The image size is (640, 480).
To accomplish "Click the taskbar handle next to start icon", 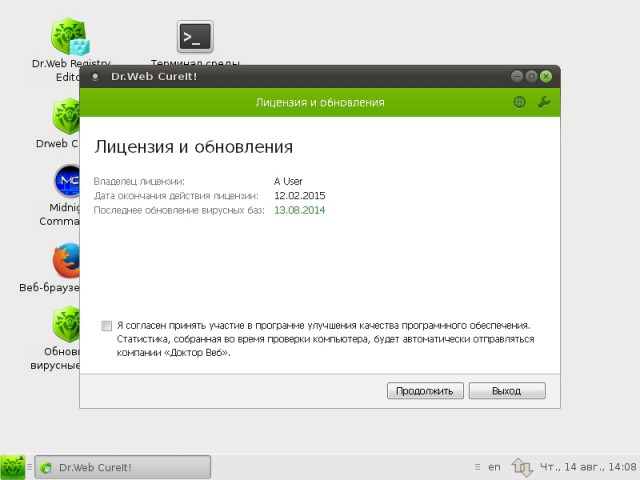I will point(29,467).
